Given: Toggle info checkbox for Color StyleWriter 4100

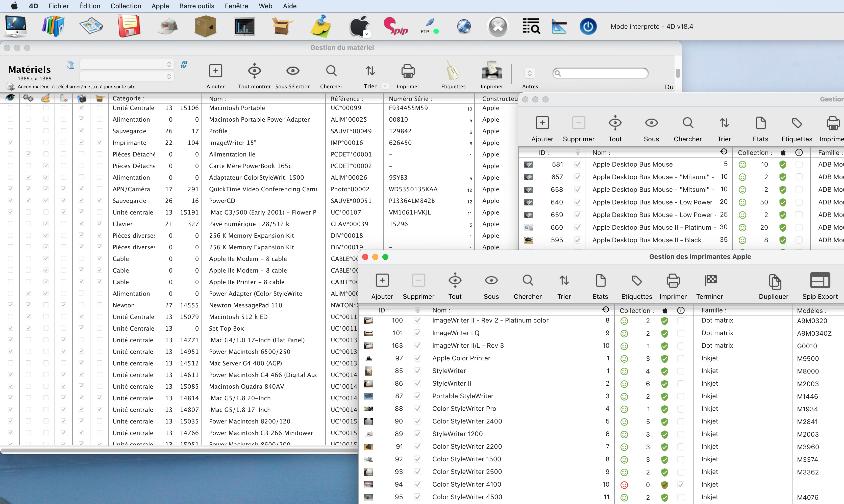Looking at the screenshot, I should pyautogui.click(x=681, y=485).
